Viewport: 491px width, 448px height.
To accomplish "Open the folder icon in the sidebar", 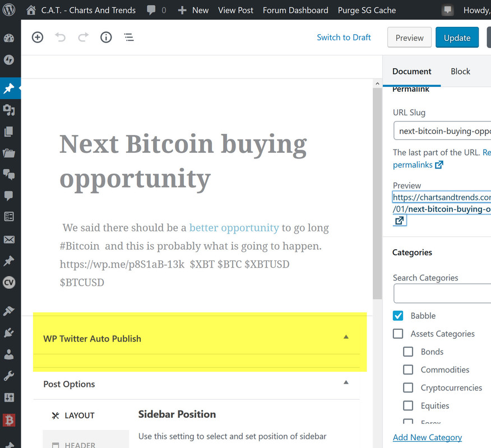I will tap(9, 153).
